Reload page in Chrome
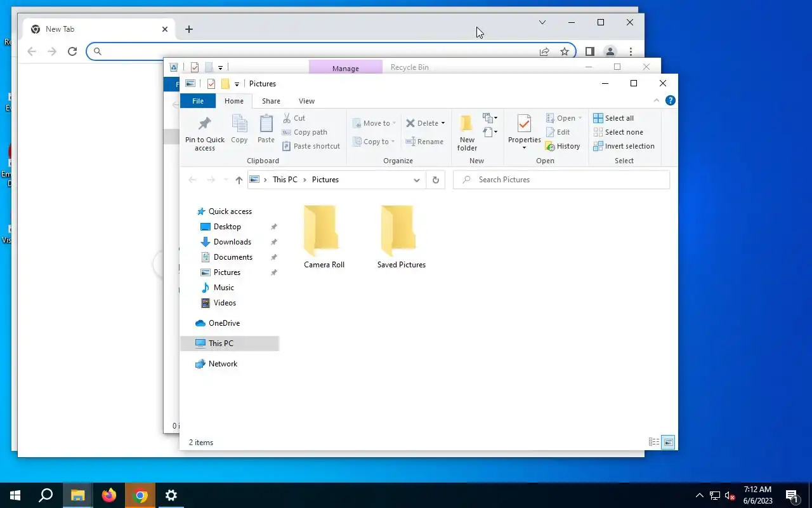Image resolution: width=812 pixels, height=508 pixels. pyautogui.click(x=72, y=51)
